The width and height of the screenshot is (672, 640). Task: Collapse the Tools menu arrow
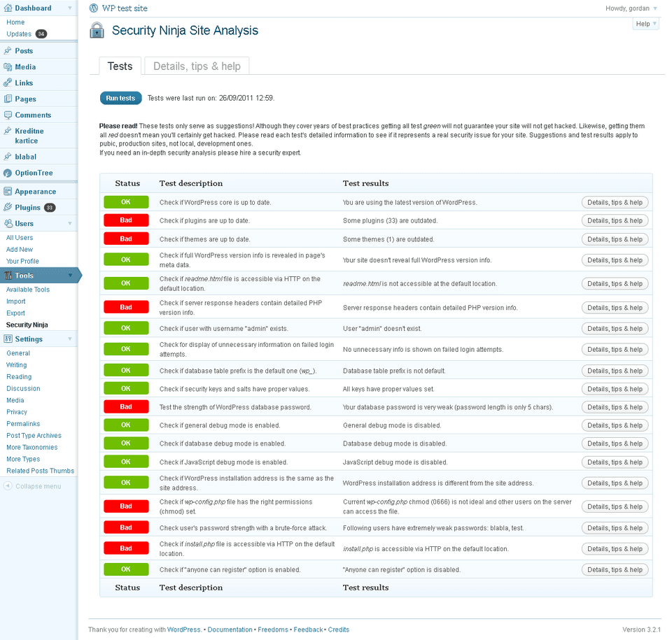tap(70, 276)
